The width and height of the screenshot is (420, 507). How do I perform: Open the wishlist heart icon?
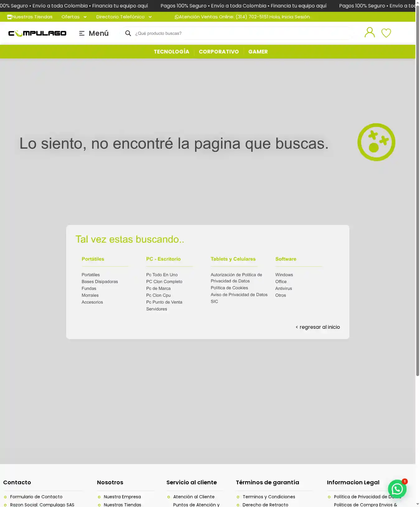pyautogui.click(x=386, y=33)
